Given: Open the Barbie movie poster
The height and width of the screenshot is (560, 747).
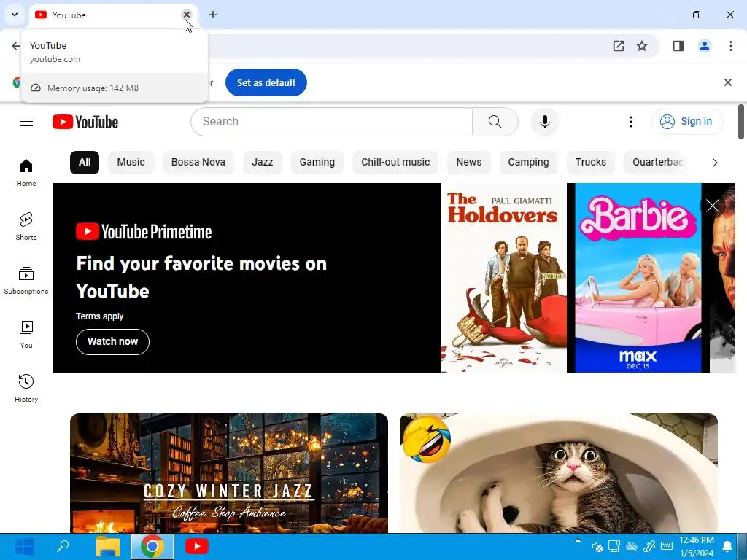Looking at the screenshot, I should [x=638, y=278].
